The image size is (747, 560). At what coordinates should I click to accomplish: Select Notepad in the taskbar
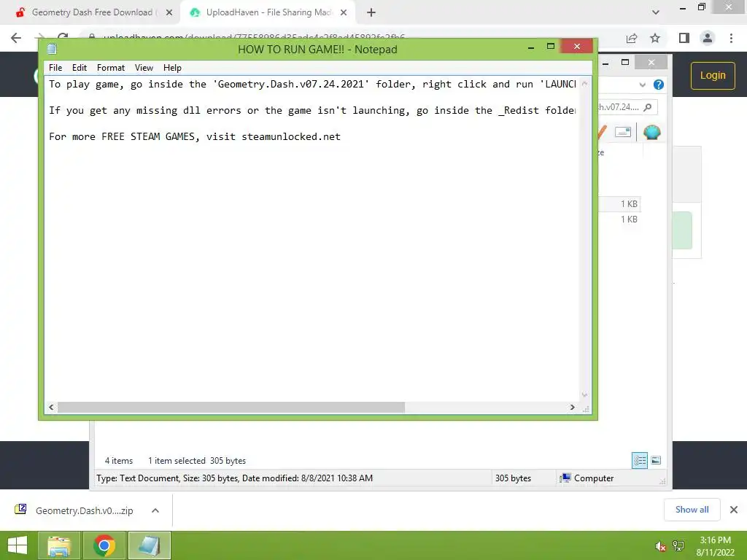pyautogui.click(x=150, y=545)
